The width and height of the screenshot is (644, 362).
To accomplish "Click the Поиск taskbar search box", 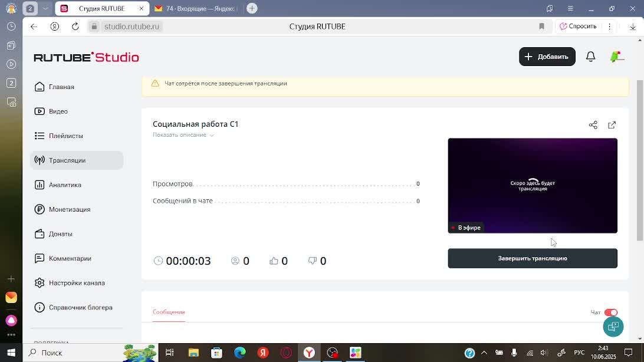I will click(x=90, y=353).
